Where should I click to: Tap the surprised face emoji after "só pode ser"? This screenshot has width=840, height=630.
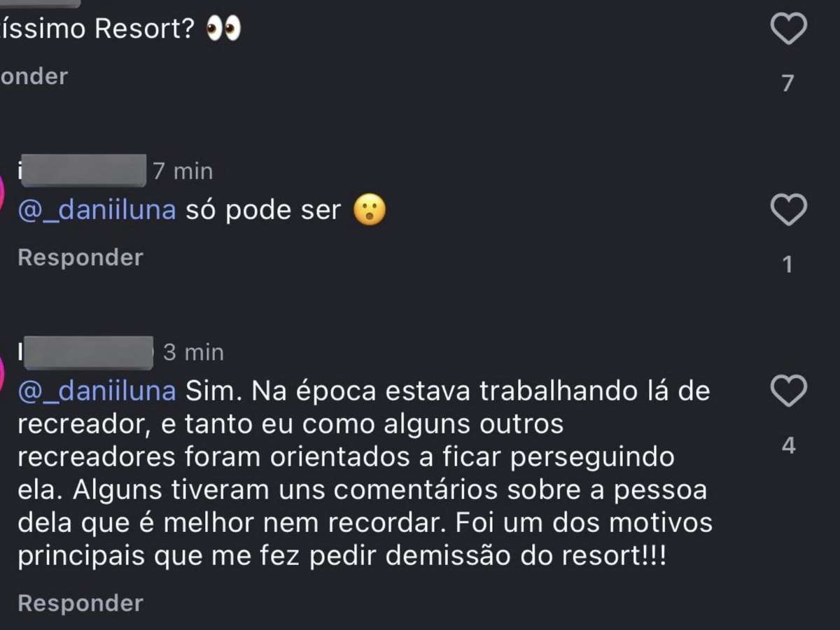pos(369,210)
